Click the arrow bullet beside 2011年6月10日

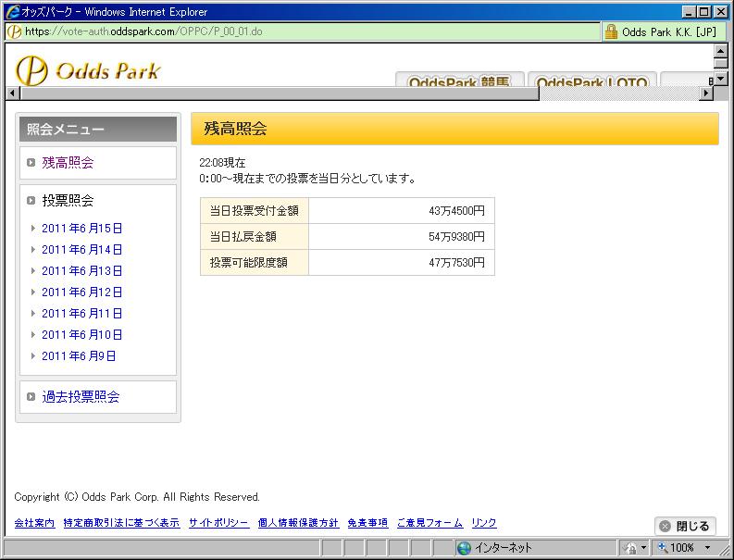32,335
